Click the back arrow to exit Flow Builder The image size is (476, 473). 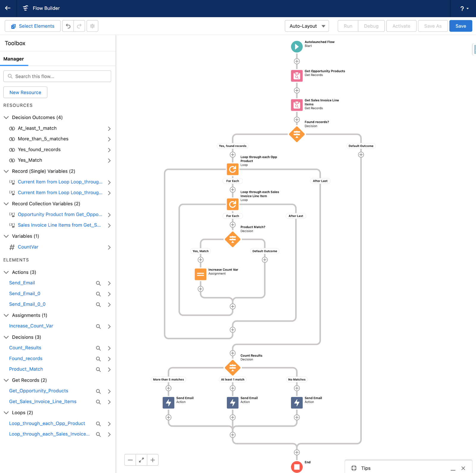click(7, 8)
